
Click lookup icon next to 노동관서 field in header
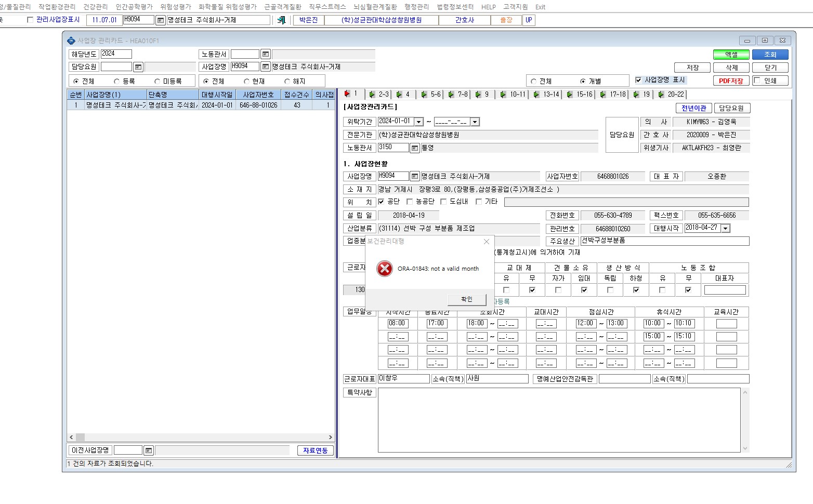[x=265, y=54]
